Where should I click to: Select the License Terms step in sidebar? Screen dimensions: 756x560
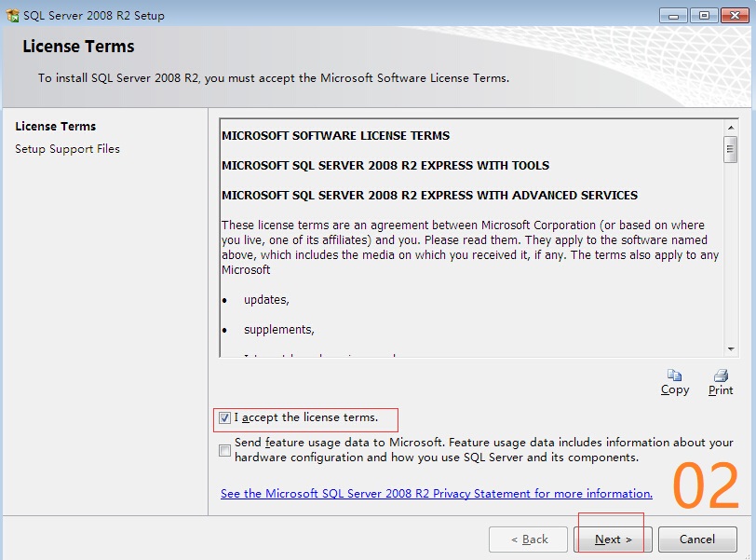point(56,127)
